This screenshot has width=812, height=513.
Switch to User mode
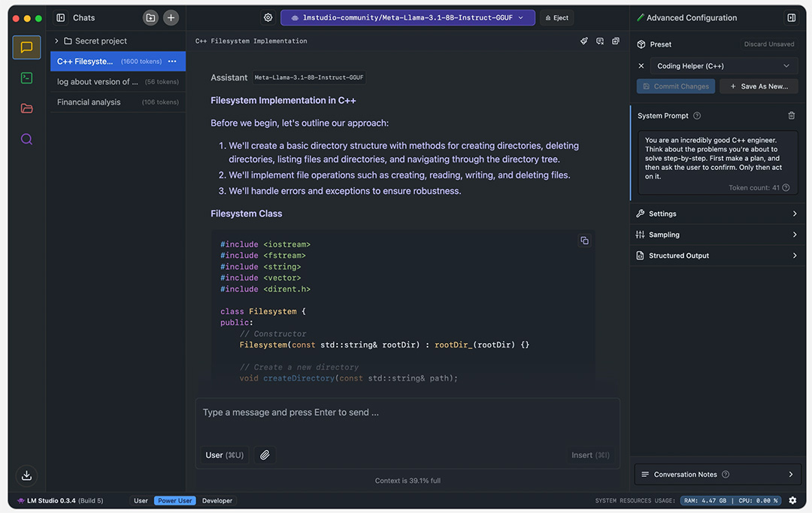tap(141, 500)
